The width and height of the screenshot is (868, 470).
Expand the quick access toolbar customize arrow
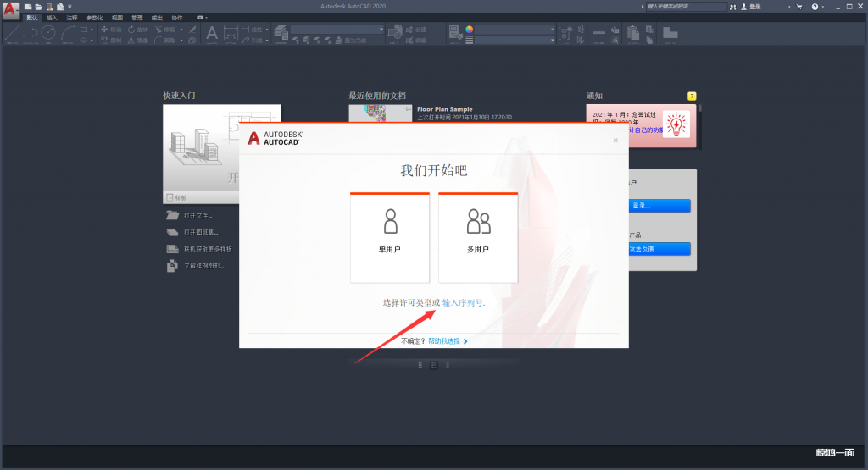70,7
